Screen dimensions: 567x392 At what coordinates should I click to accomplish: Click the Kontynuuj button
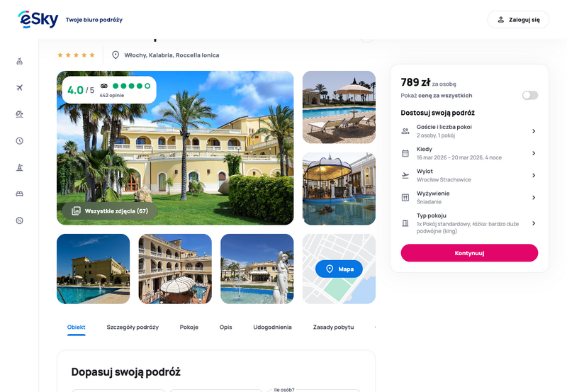click(x=469, y=253)
